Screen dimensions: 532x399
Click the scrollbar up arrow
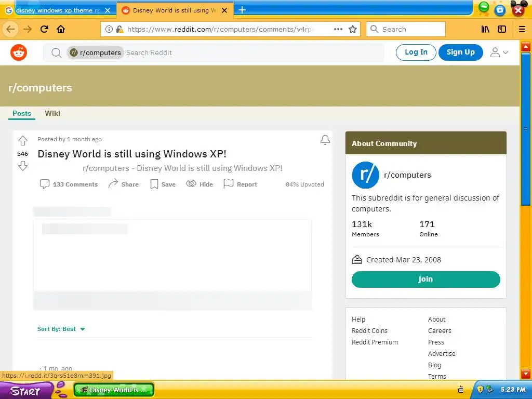[x=526, y=46]
